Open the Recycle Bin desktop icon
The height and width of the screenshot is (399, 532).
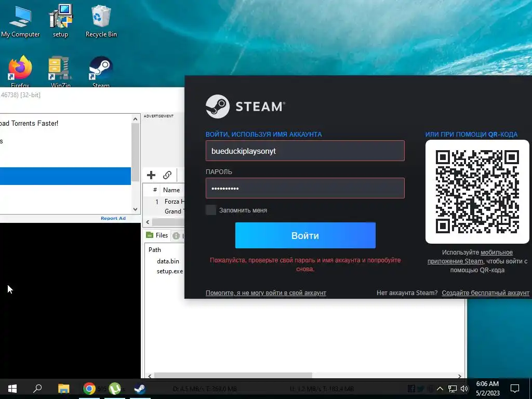point(101,20)
